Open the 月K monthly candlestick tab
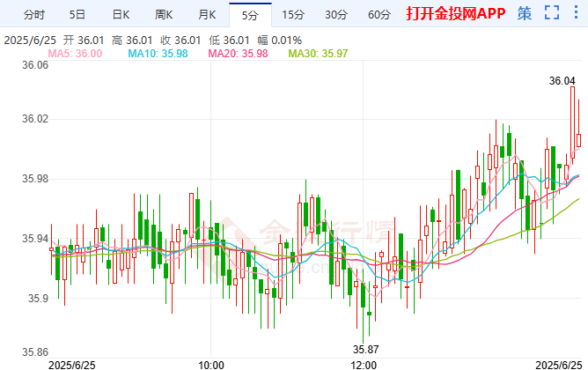588x370 pixels. pyautogui.click(x=207, y=14)
